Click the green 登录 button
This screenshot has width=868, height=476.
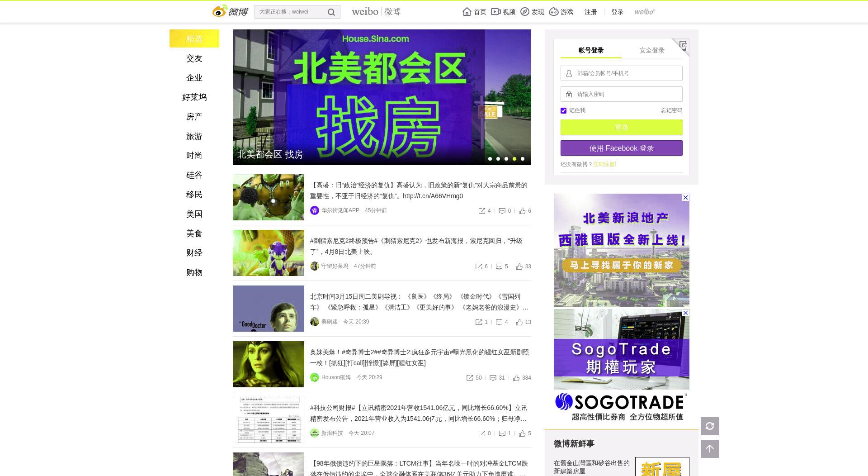(x=622, y=127)
